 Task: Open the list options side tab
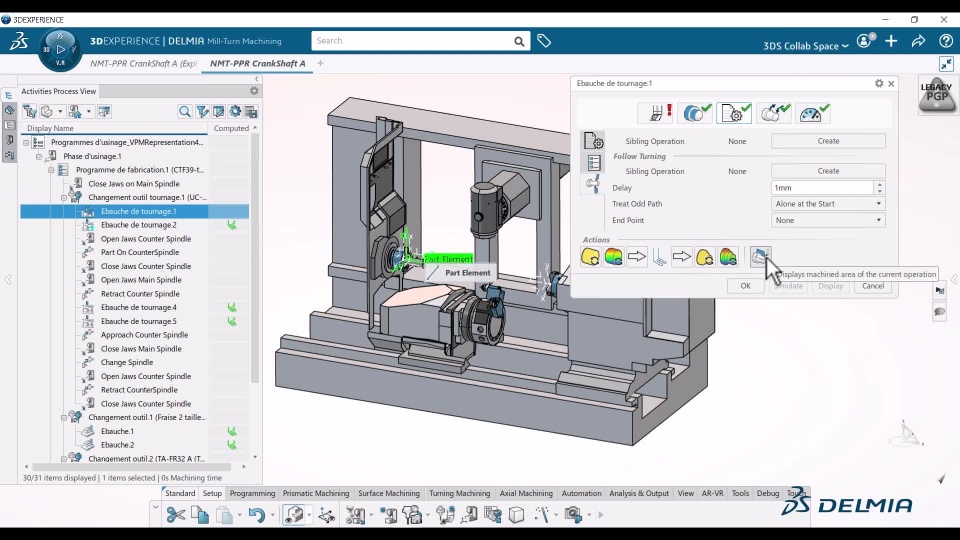pos(593,163)
